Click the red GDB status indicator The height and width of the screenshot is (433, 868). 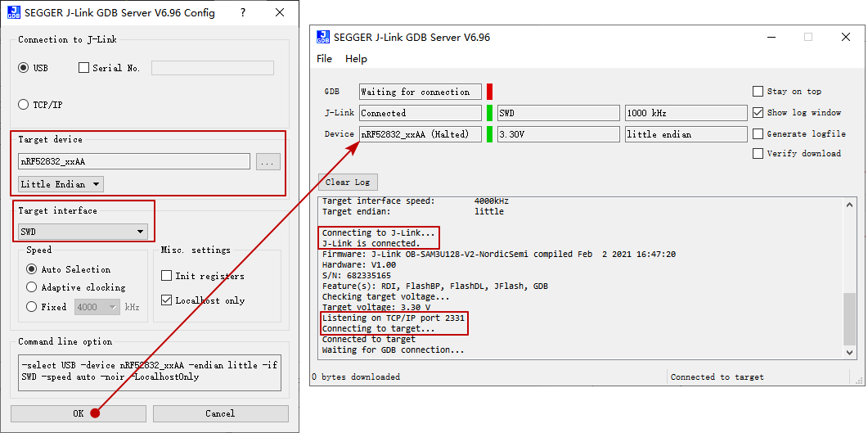coord(489,92)
